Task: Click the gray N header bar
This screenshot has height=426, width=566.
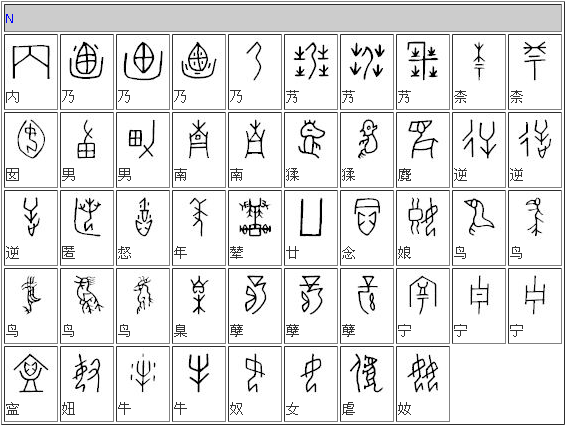Action: pyautogui.click(x=283, y=18)
